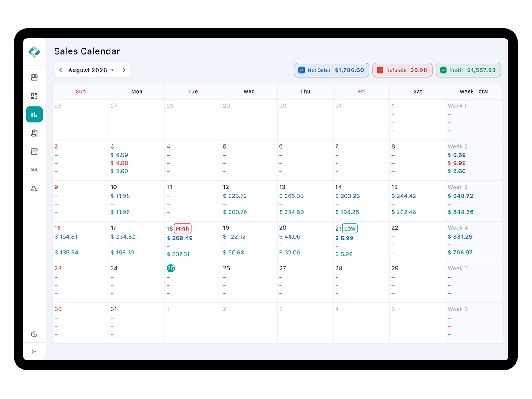Click the day 3 refund $ 9.98
The height and width of the screenshot is (399, 532).
click(x=120, y=163)
